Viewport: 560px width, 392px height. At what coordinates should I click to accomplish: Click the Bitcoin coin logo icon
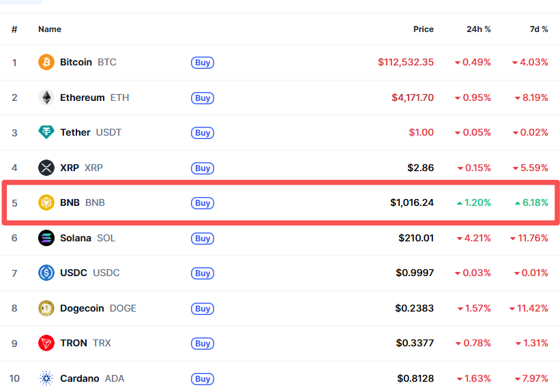(x=46, y=62)
